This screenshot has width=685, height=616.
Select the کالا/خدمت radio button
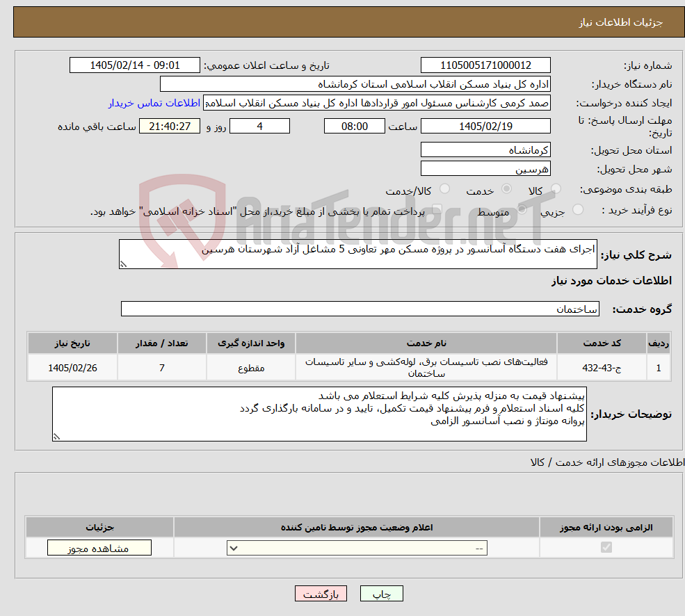[444, 188]
